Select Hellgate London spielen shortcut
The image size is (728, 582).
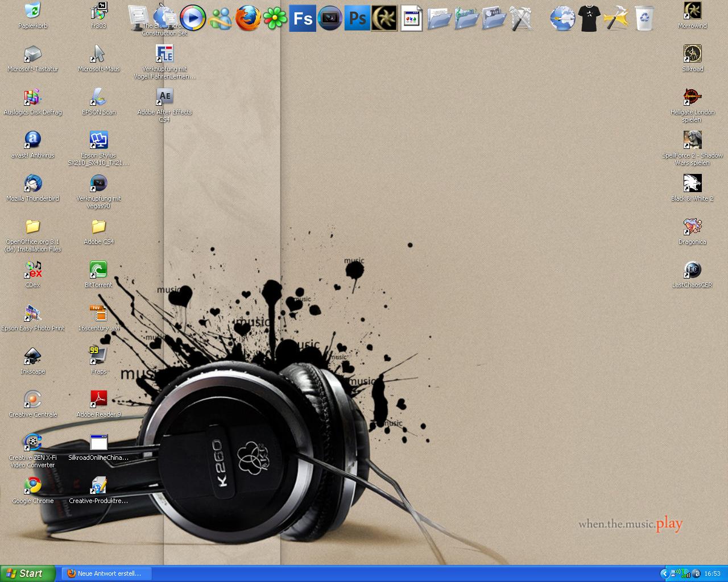[x=692, y=97]
